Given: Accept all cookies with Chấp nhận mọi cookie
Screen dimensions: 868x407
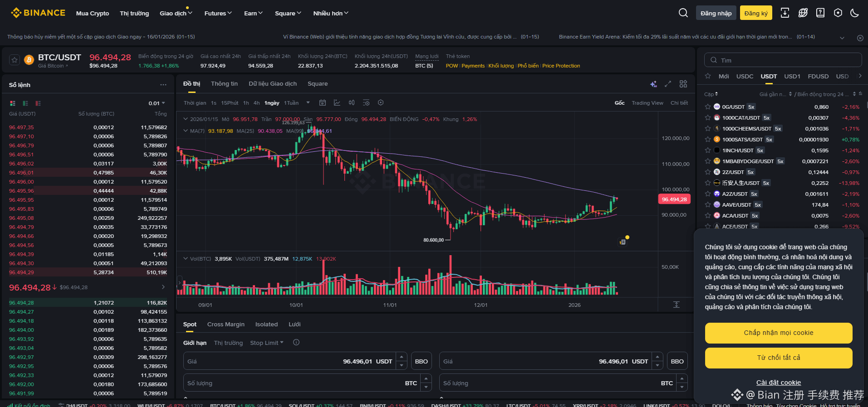Looking at the screenshot, I should tap(779, 333).
